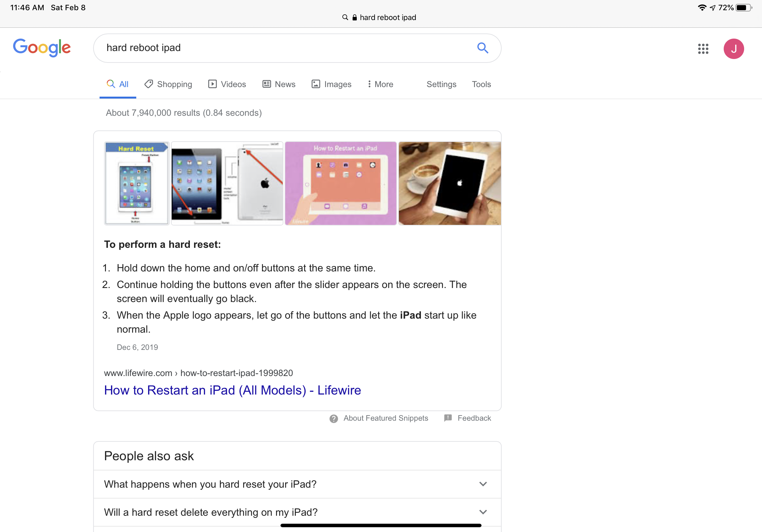Click the 'To perform a hard reset:' heading
The height and width of the screenshot is (532, 762).
click(162, 244)
